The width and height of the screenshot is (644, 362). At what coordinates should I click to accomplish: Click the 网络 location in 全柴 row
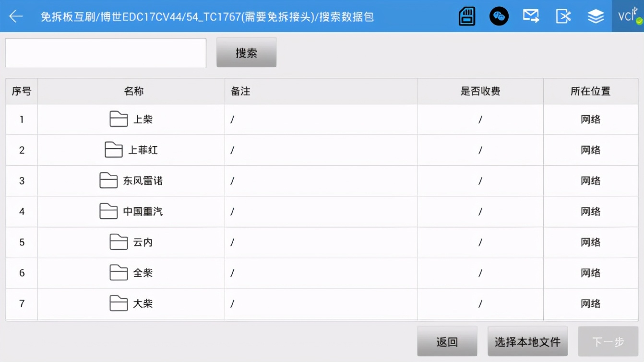591,273
